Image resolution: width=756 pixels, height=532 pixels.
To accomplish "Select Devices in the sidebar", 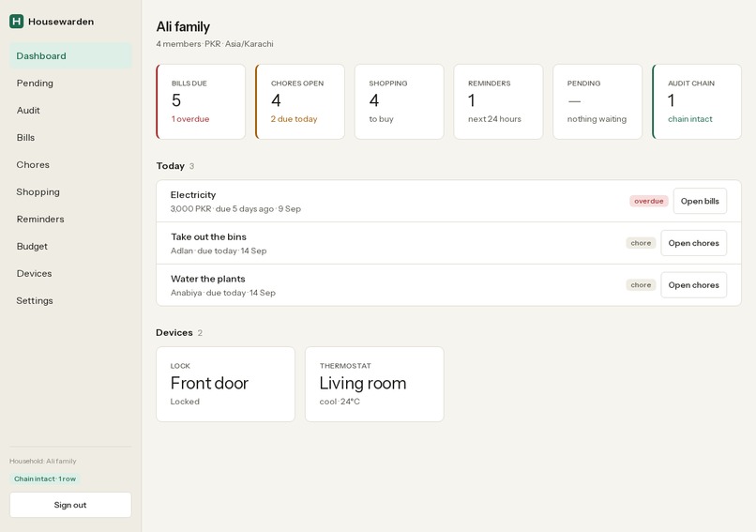I will pyautogui.click(x=70, y=273).
